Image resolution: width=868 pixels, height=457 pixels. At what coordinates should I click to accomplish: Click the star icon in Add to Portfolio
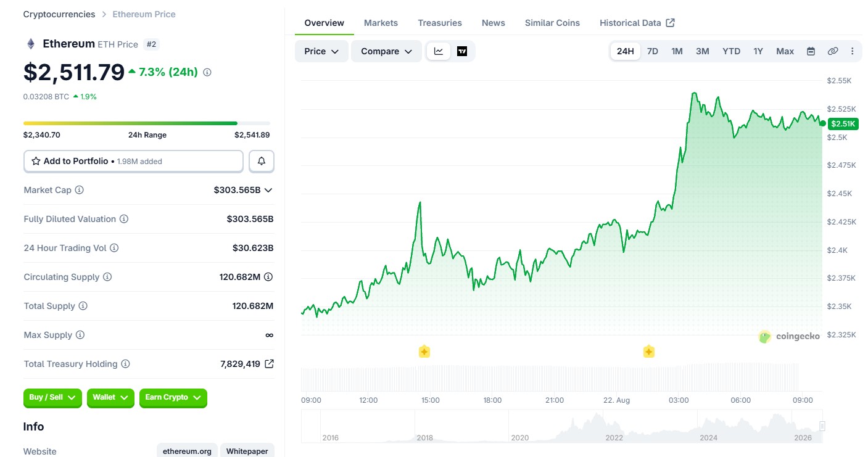click(36, 161)
